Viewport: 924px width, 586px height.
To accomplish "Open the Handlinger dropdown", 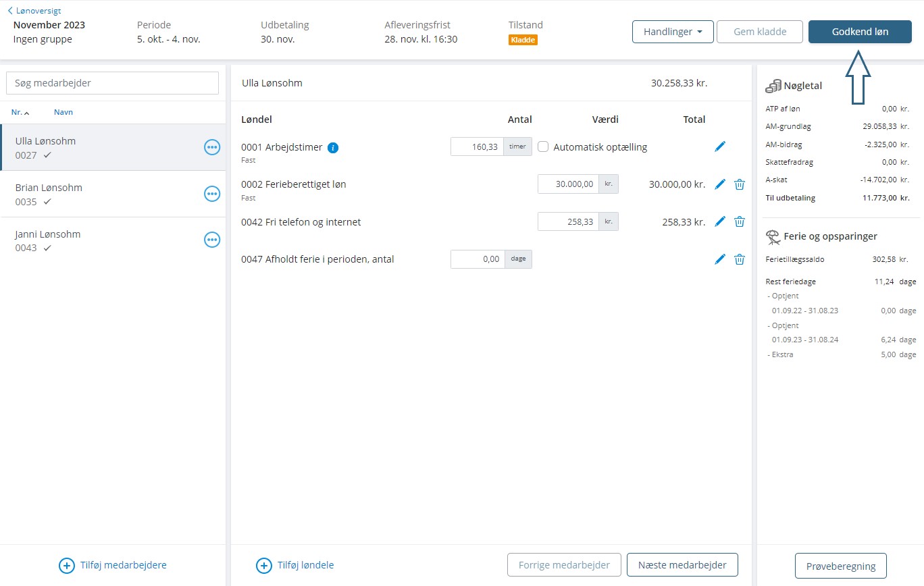I will coord(673,32).
